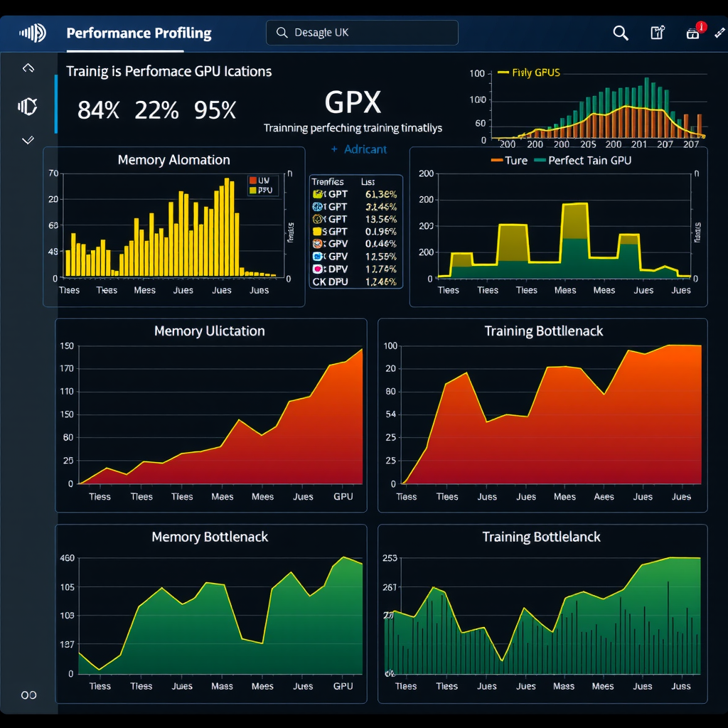Click the yellow color swatch in Memory Alomation legend
The height and width of the screenshot is (728, 728).
[253, 191]
